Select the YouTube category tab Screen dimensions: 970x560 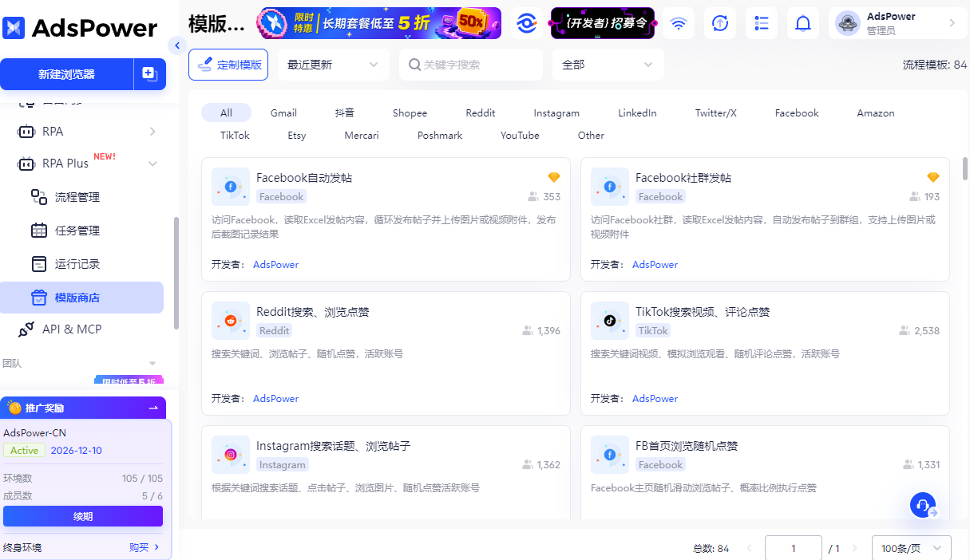click(521, 135)
